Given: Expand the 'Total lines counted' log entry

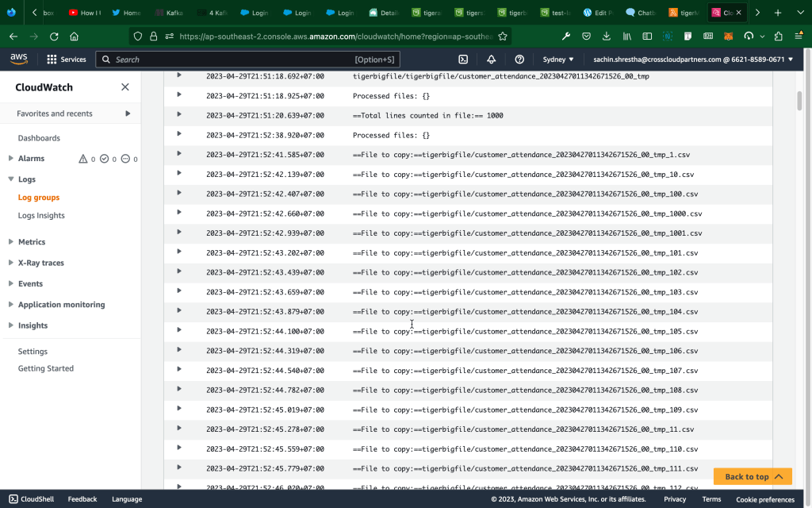Looking at the screenshot, I should [179, 114].
